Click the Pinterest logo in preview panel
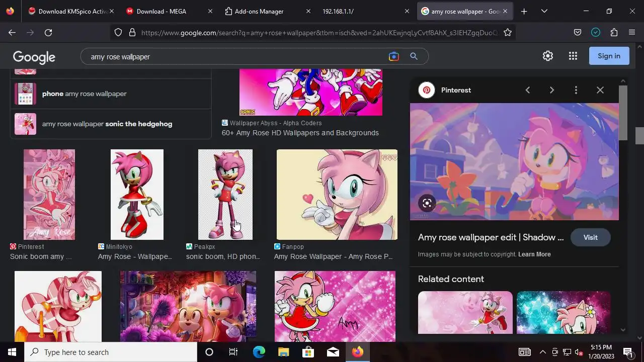This screenshot has height=362, width=644. pyautogui.click(x=427, y=90)
